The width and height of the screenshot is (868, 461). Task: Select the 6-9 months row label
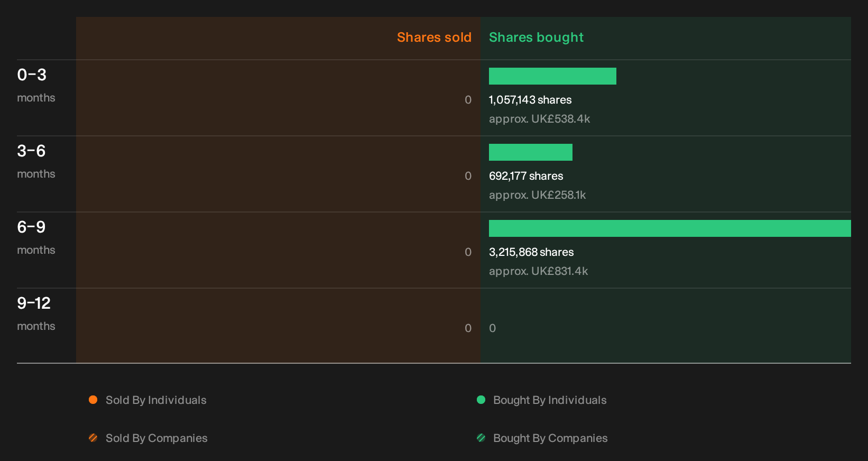[36, 237]
